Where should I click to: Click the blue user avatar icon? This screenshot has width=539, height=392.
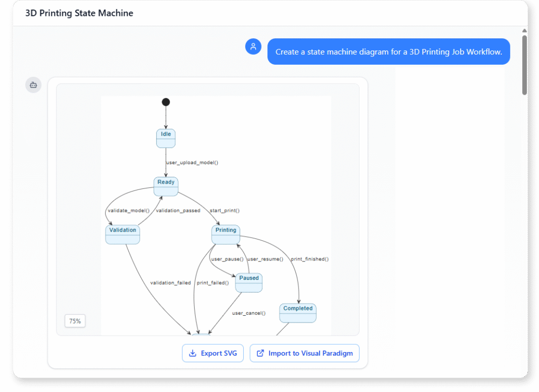click(253, 46)
